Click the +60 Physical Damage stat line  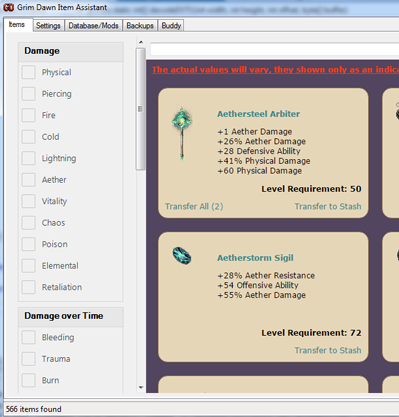coord(260,171)
